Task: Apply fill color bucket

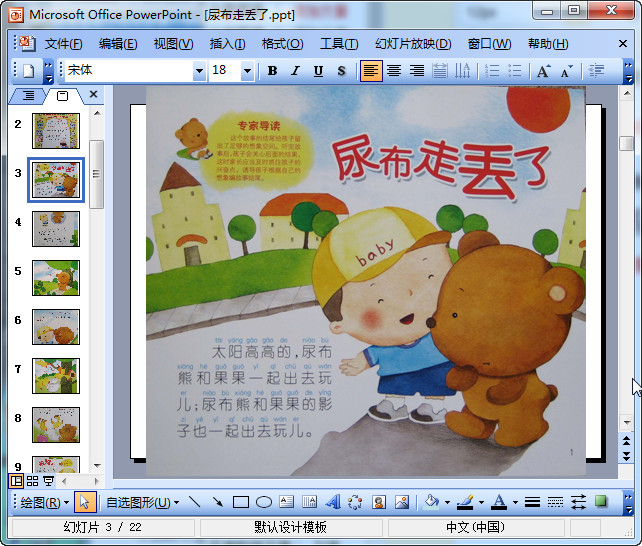Action: pyautogui.click(x=431, y=502)
